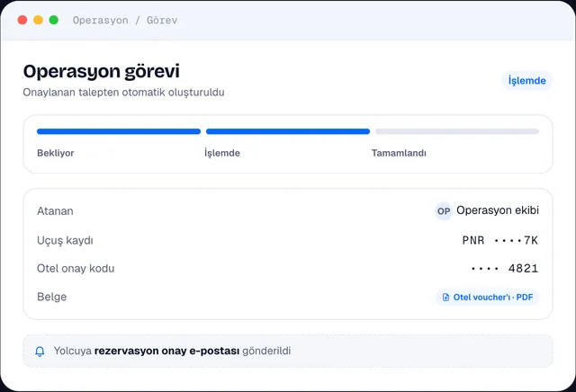This screenshot has width=576, height=392.
Task: Click the first blue Bekliyor progress bar
Action: click(119, 131)
